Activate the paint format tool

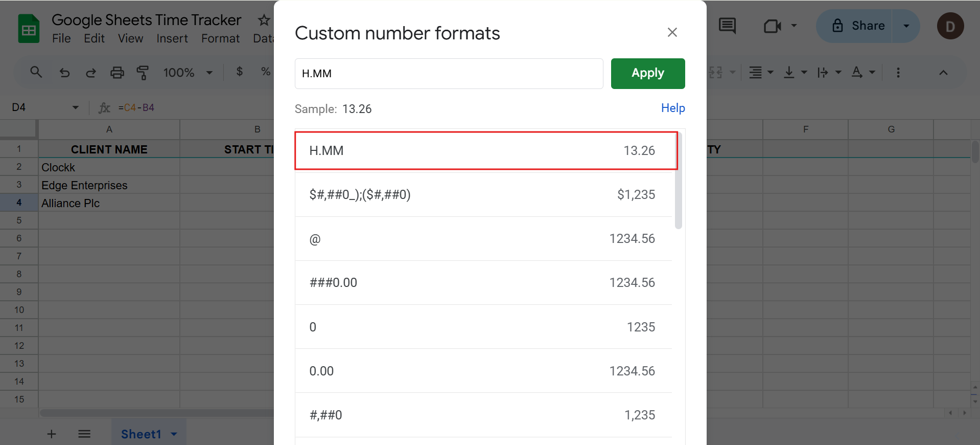click(143, 73)
